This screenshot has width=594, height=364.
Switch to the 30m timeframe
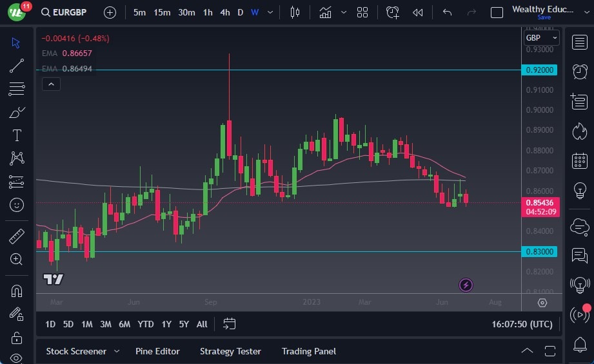click(x=186, y=12)
